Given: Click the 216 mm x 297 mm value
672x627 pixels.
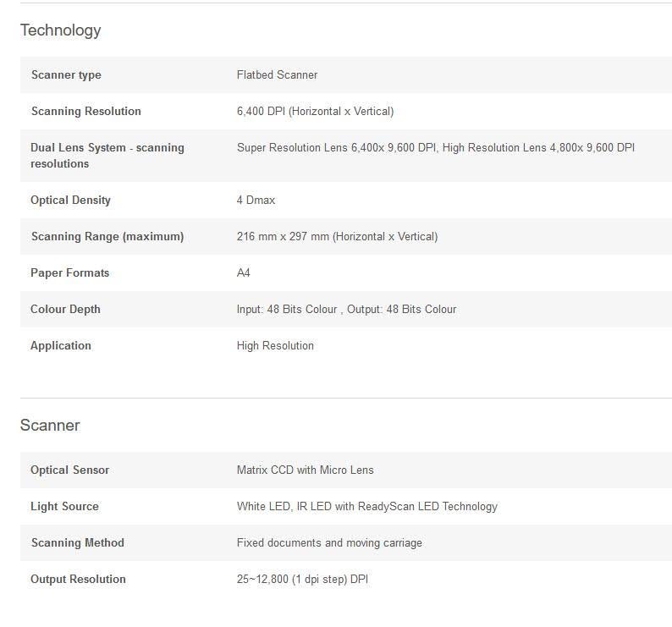Looking at the screenshot, I should [338, 236].
